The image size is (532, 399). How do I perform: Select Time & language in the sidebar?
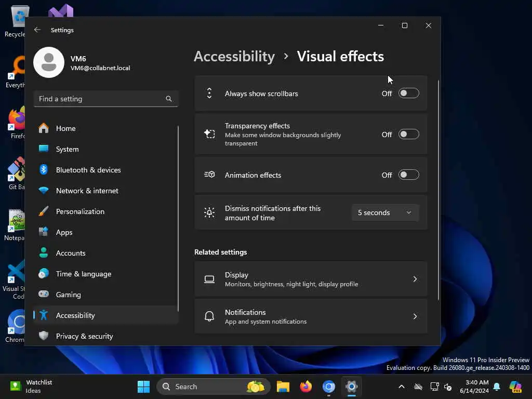click(x=105, y=274)
